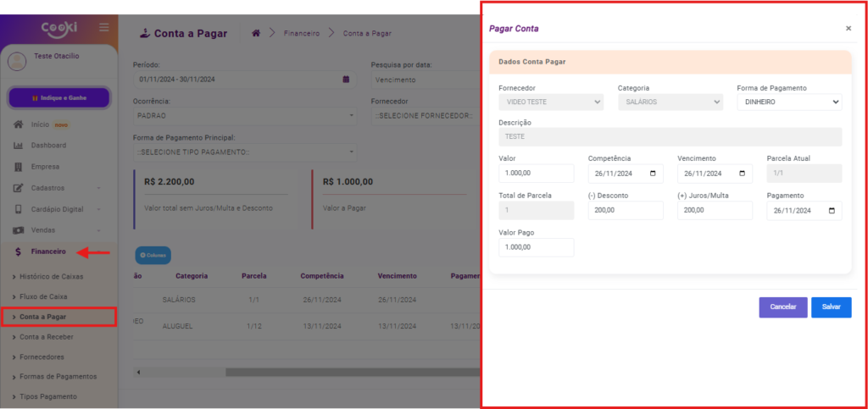Open the Forma de Pagamento dropdown

[789, 102]
